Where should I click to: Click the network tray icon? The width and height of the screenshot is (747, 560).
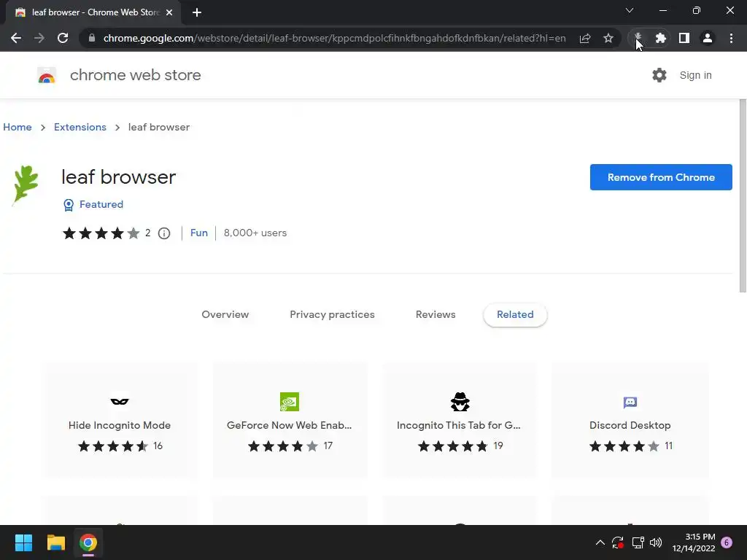tap(638, 542)
